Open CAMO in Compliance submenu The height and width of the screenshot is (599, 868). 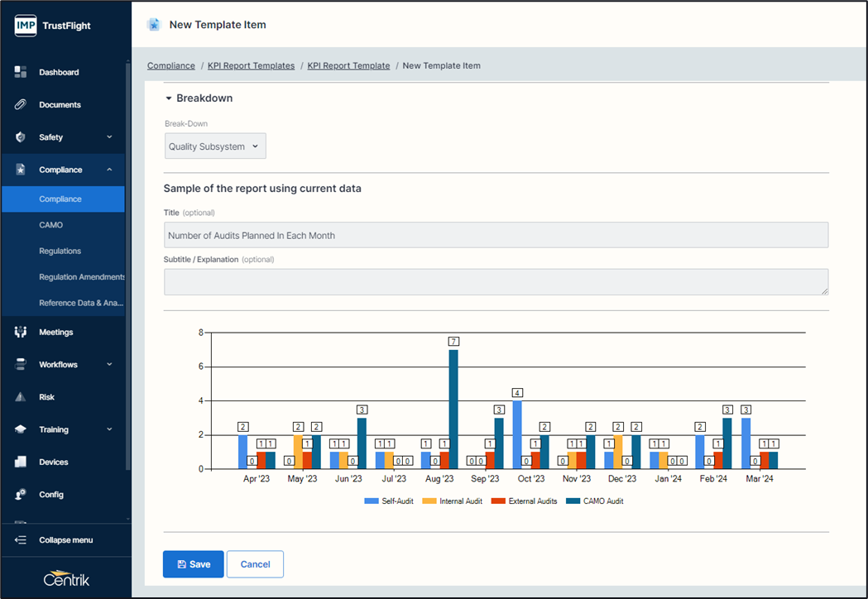pyautogui.click(x=50, y=225)
